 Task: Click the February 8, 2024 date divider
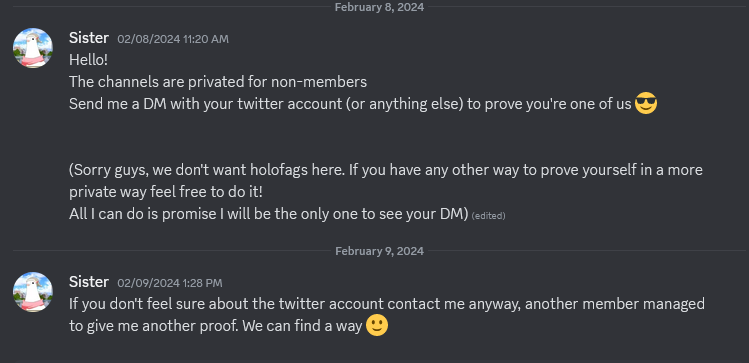pos(379,7)
